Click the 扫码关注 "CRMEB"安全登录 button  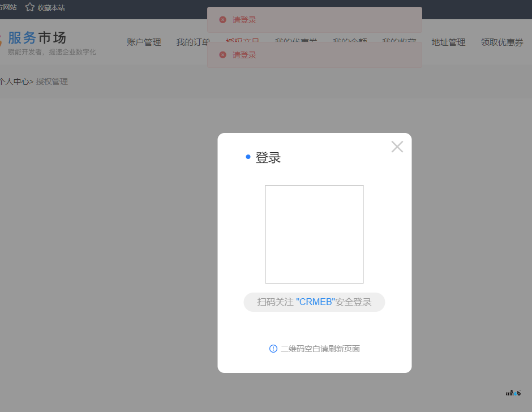point(314,302)
